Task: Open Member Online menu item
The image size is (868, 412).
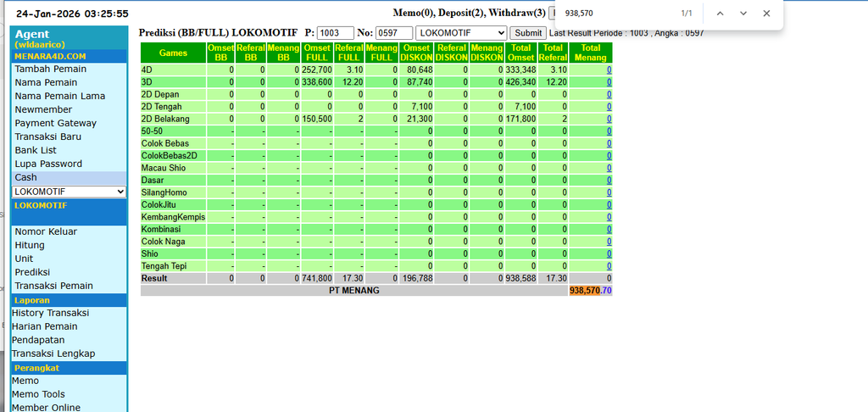Action: tap(46, 408)
